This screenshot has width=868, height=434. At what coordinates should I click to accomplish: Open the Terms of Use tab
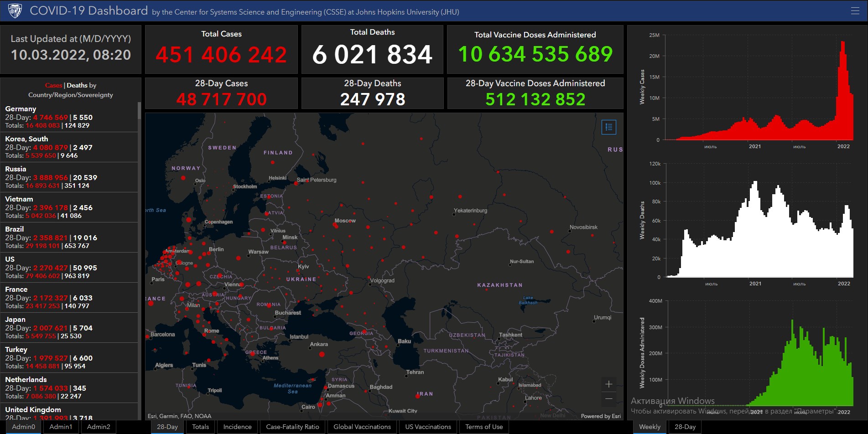click(x=484, y=427)
